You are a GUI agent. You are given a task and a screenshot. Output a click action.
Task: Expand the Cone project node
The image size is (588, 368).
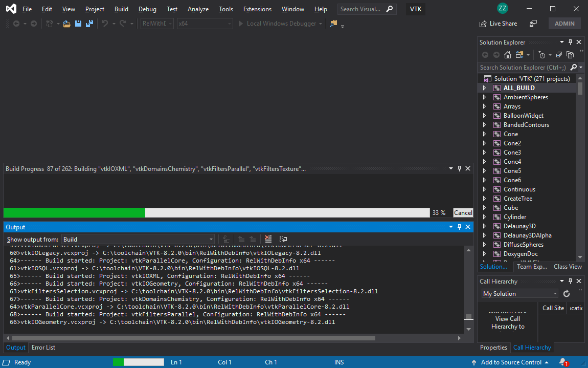[x=485, y=134]
